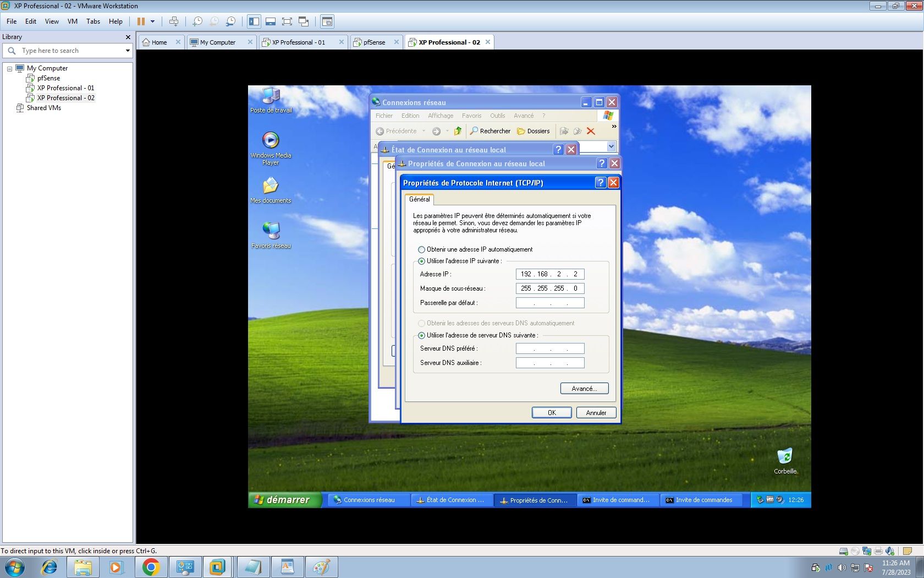924x578 pixels.
Task: Click the sound card status icon
Action: point(890,551)
